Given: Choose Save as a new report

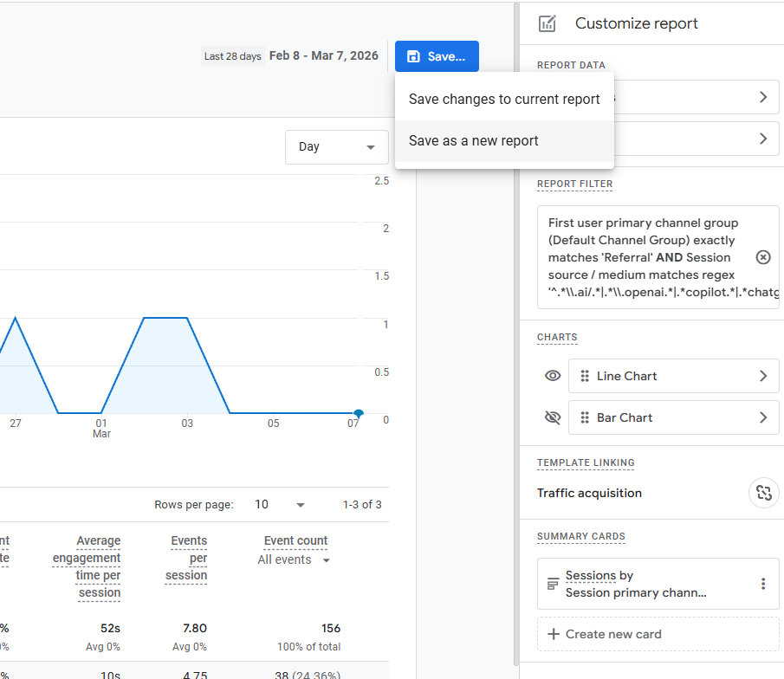Looking at the screenshot, I should pyautogui.click(x=474, y=140).
